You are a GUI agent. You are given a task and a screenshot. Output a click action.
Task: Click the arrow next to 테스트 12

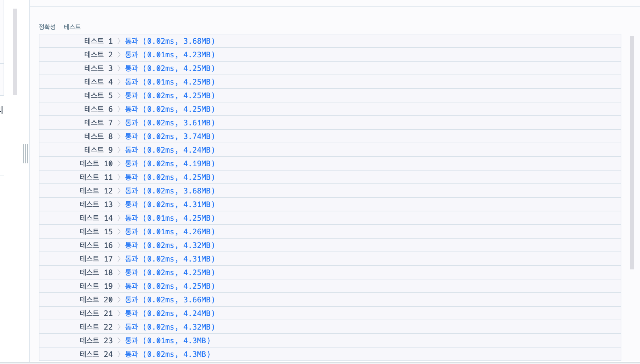[119, 191]
